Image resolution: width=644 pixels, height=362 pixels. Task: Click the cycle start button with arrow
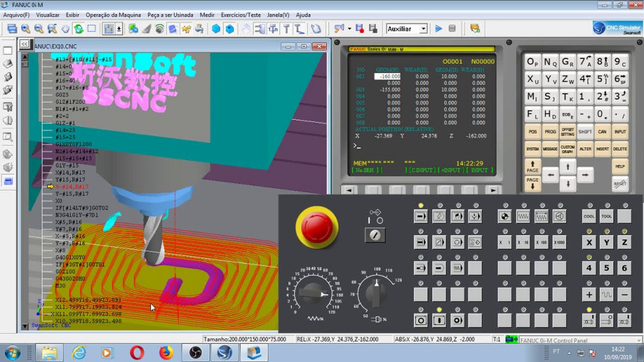(x=457, y=320)
